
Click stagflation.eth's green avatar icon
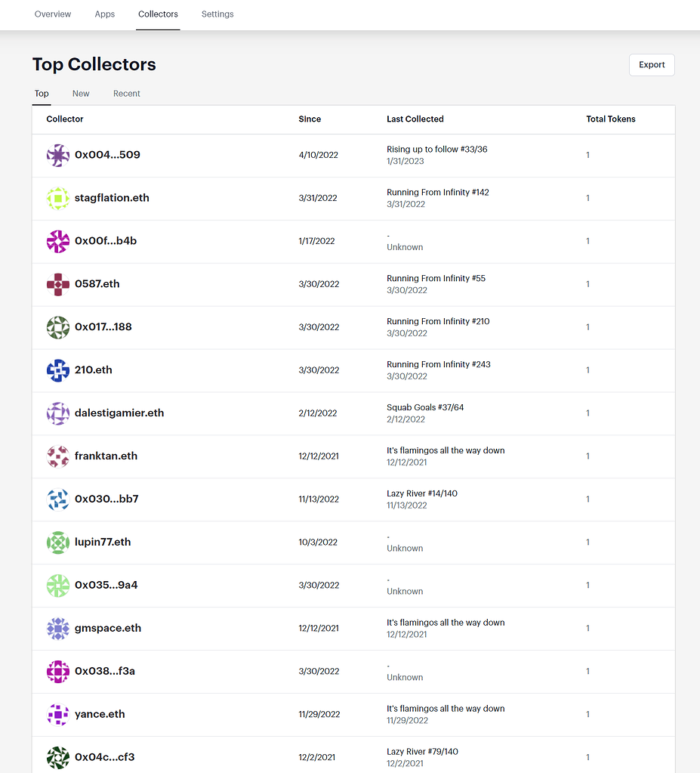coord(57,198)
